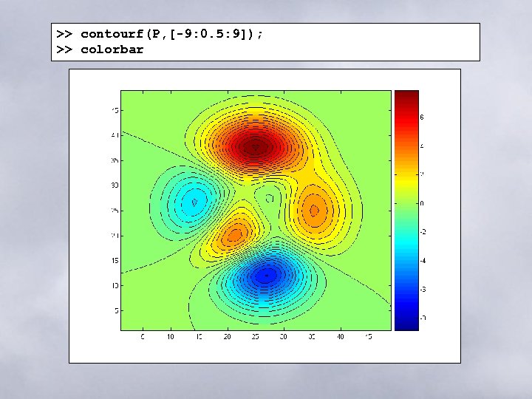
Task: Click the small closed contour at the plot center
Action: (270, 198)
